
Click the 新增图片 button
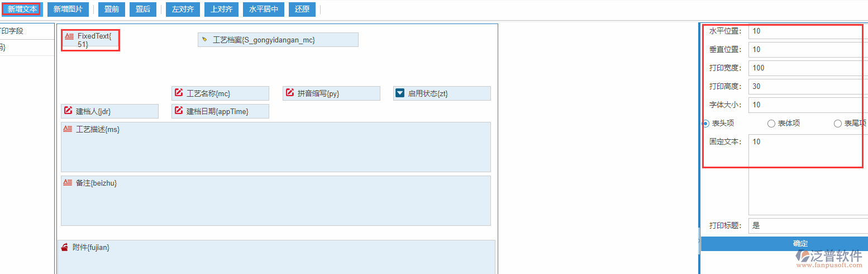(68, 9)
